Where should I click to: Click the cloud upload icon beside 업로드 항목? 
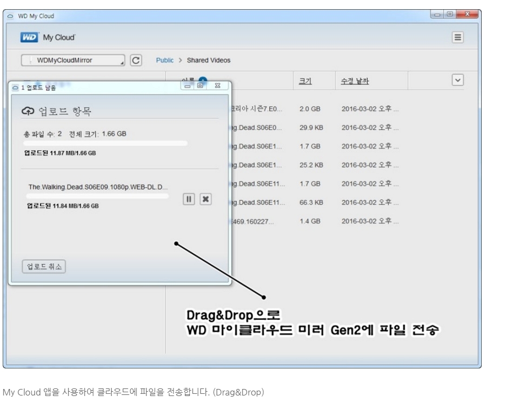[28, 111]
